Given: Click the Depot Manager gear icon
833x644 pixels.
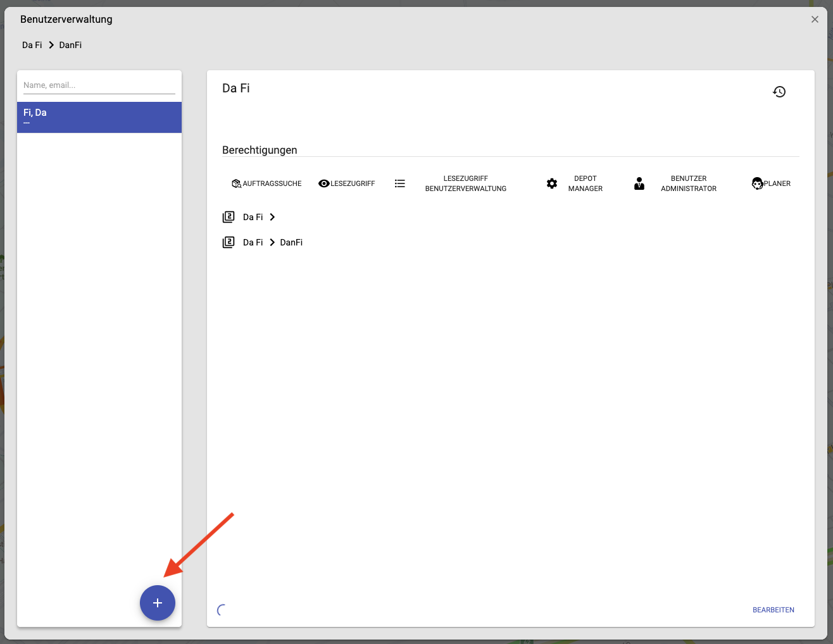Looking at the screenshot, I should 552,183.
